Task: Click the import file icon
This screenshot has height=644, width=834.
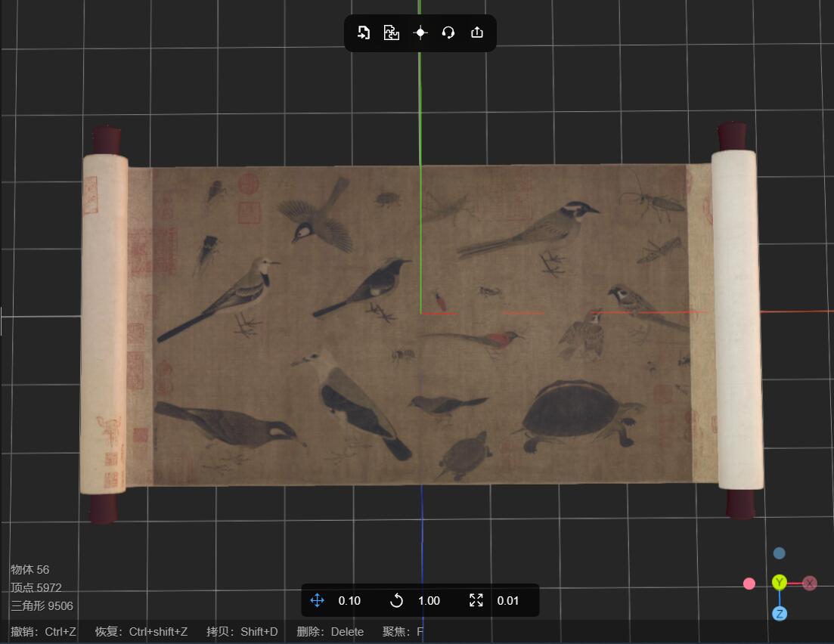Action: point(363,33)
